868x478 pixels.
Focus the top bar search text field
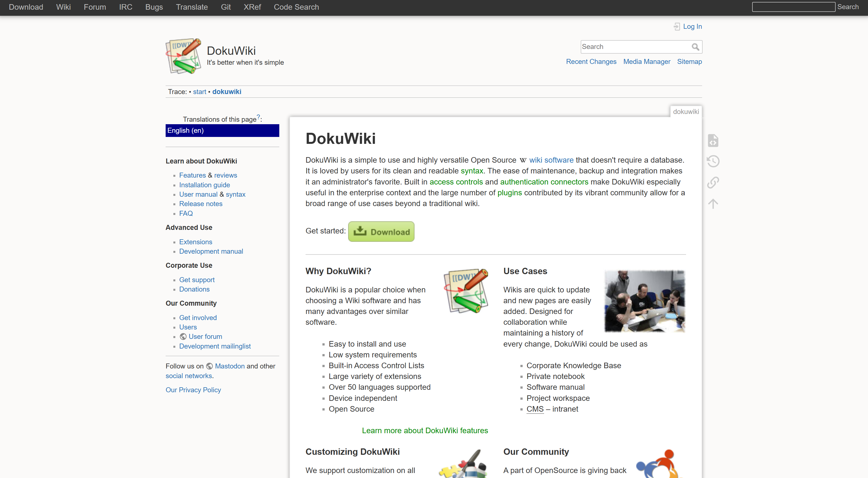point(794,7)
